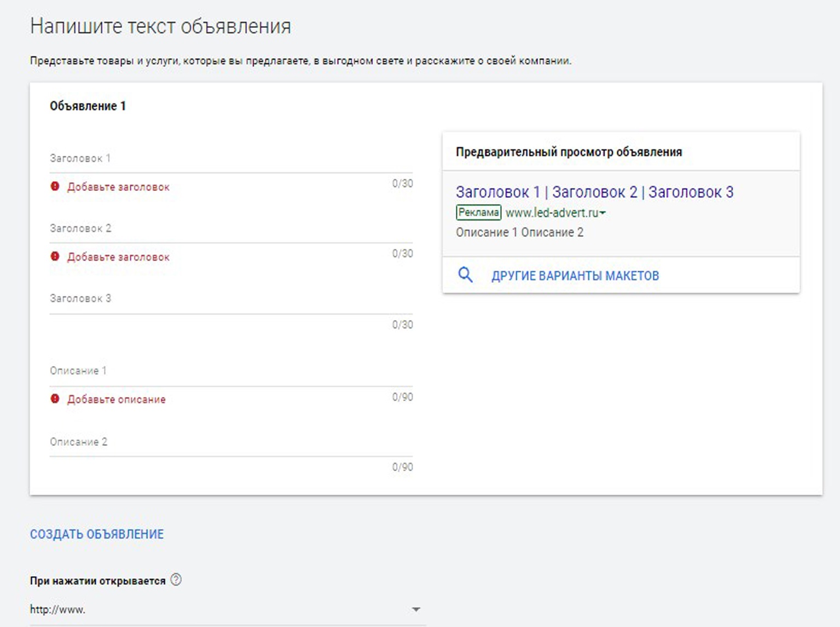Click the error icon under Заголовок 1

pos(55,187)
